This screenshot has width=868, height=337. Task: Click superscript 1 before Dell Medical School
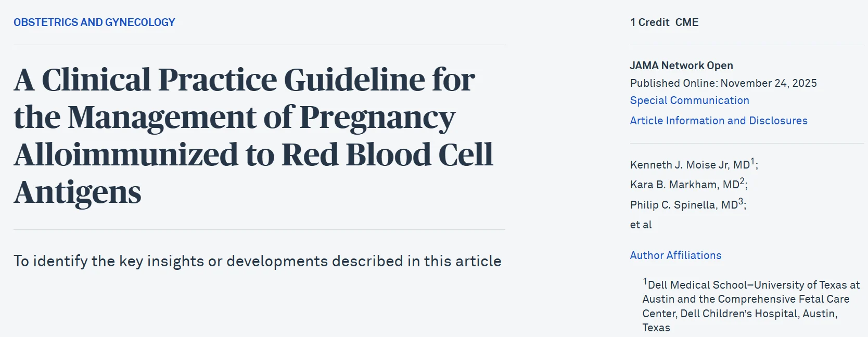tap(645, 281)
